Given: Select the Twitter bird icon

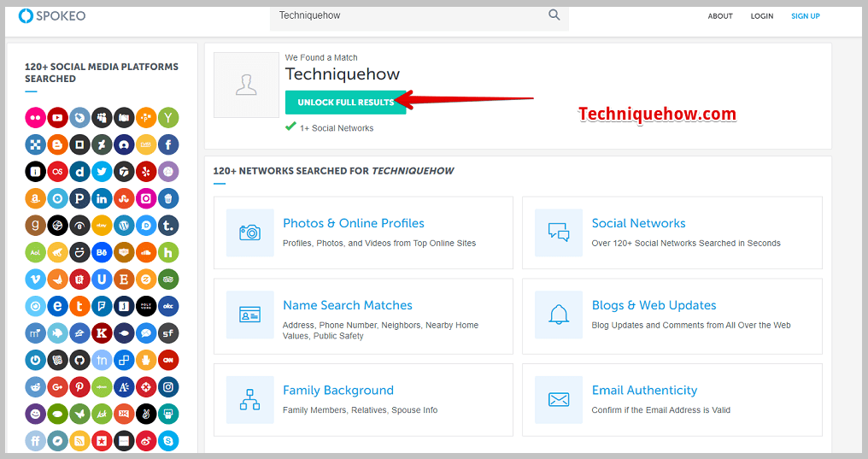Looking at the screenshot, I should [x=102, y=172].
